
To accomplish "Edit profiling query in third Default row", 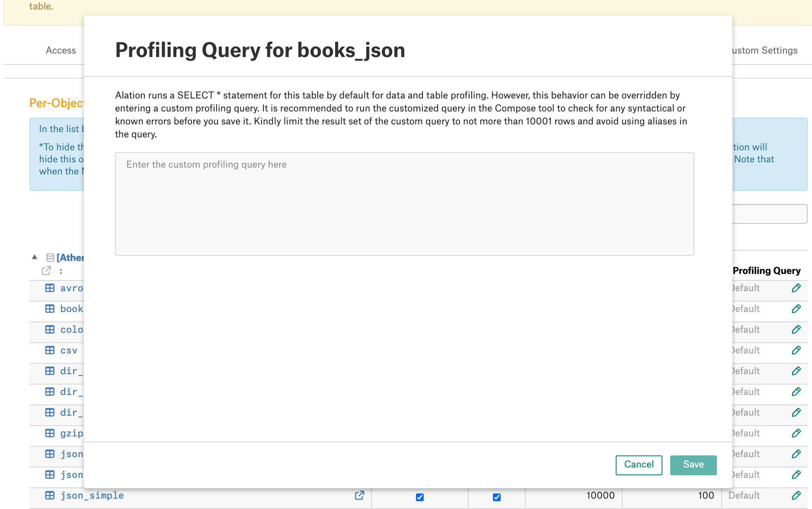I will [796, 330].
